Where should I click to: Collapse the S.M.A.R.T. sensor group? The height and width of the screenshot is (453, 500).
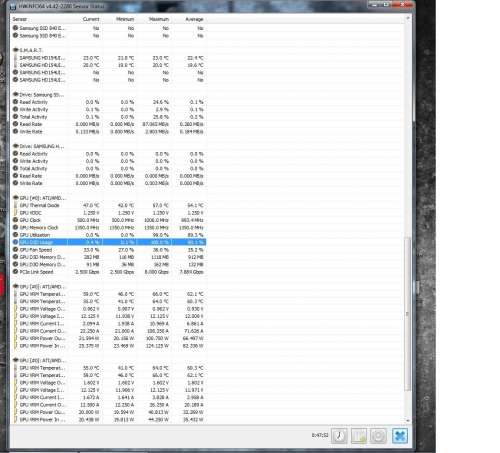coord(15,50)
